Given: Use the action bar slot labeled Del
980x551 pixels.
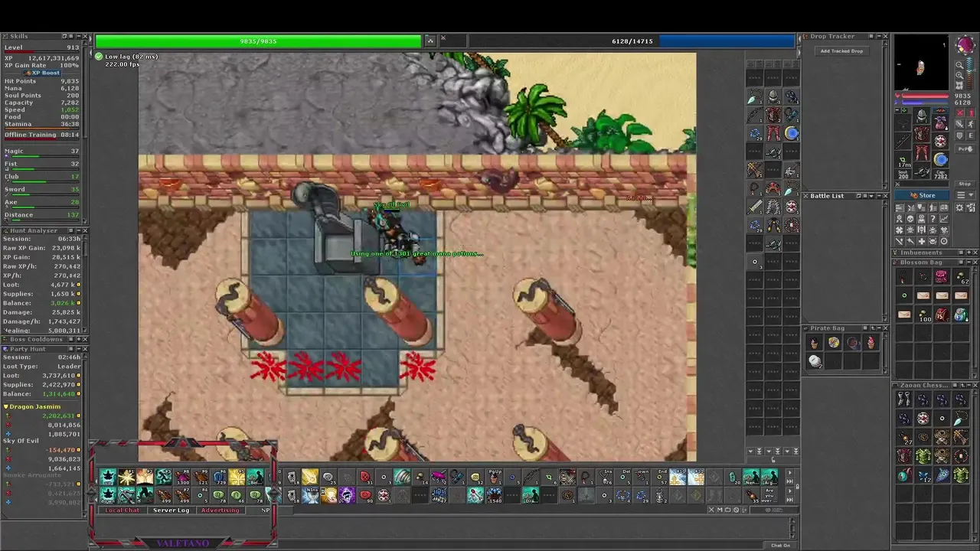Looking at the screenshot, I should click(623, 477).
